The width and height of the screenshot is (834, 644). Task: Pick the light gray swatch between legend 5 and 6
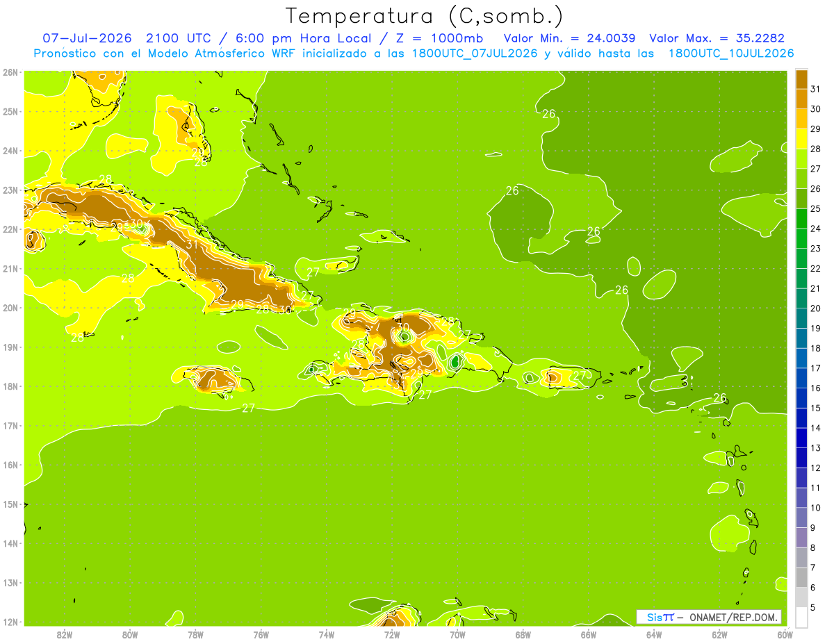point(801,597)
